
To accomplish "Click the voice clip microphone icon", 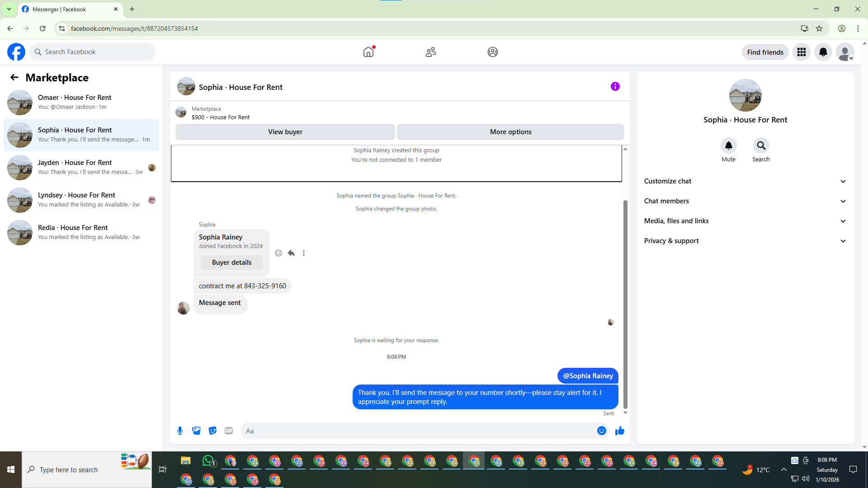I will coord(180,431).
